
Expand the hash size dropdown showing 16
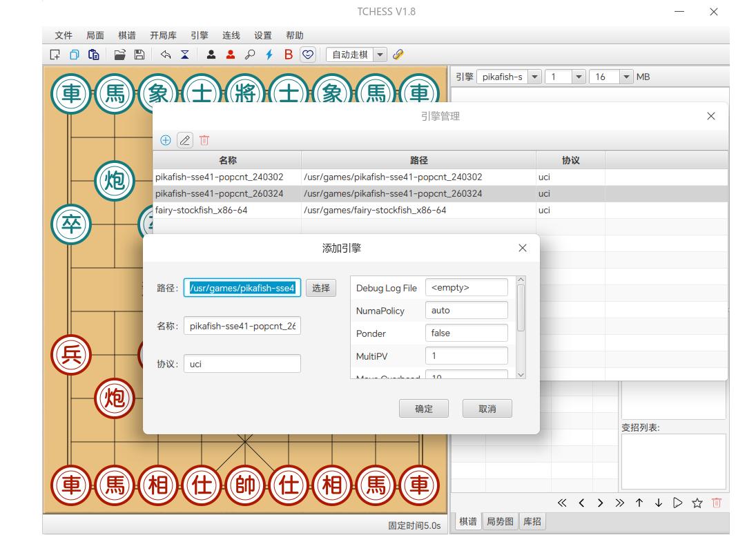click(x=626, y=77)
